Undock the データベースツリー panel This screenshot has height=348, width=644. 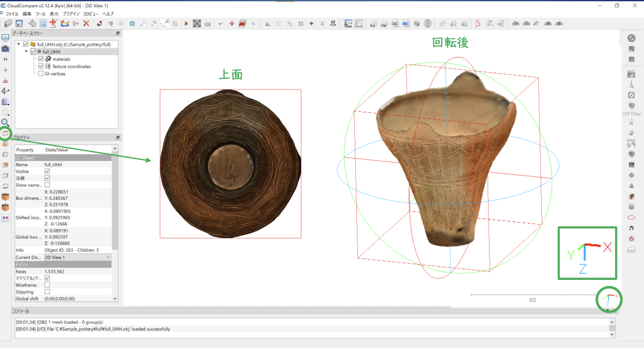(118, 33)
